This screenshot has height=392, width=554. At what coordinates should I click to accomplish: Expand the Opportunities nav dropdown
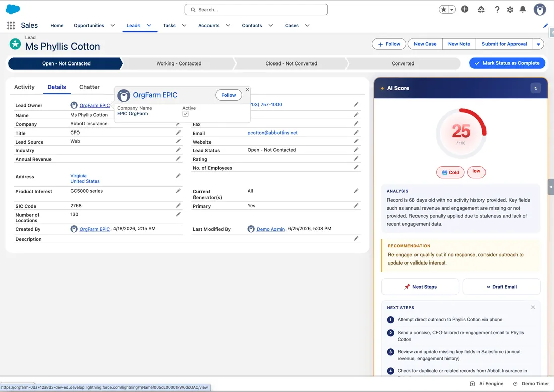coord(113,26)
